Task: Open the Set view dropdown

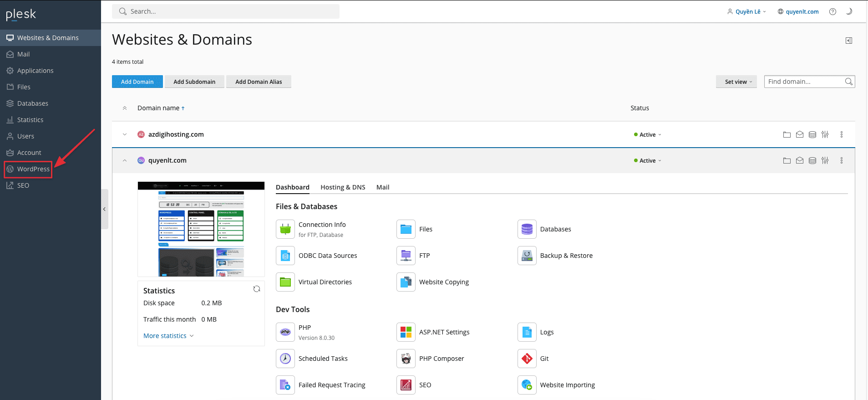Action: tap(736, 82)
